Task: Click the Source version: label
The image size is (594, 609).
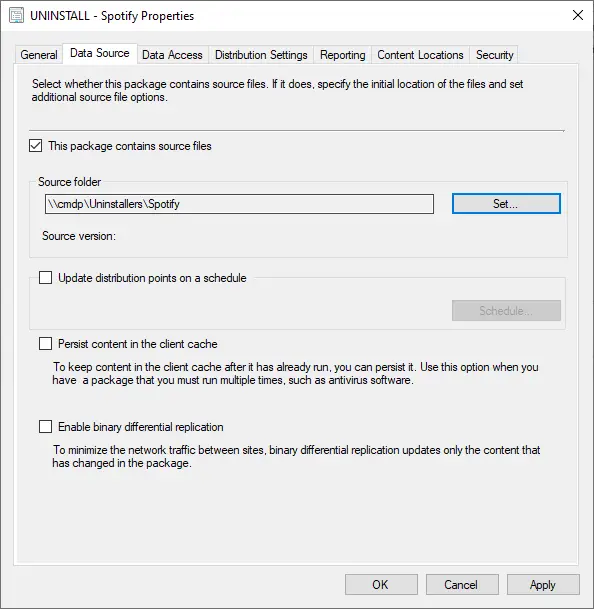Action: click(79, 236)
